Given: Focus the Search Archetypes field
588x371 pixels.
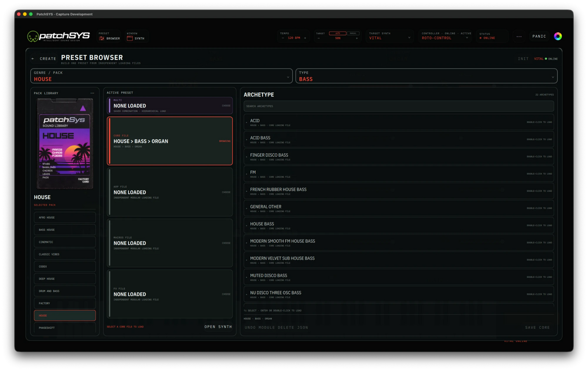Looking at the screenshot, I should coord(399,106).
